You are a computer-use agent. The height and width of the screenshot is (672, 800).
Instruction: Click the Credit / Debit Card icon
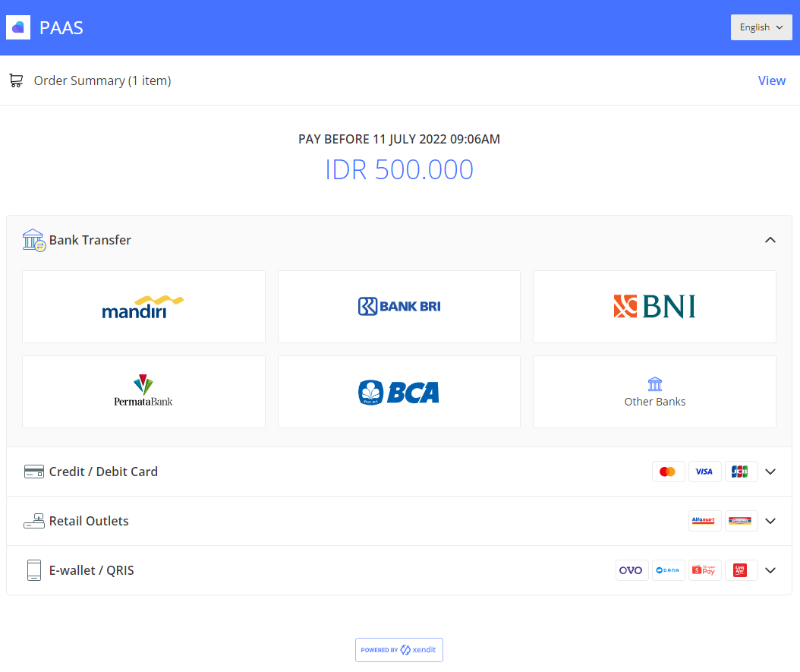(x=34, y=472)
